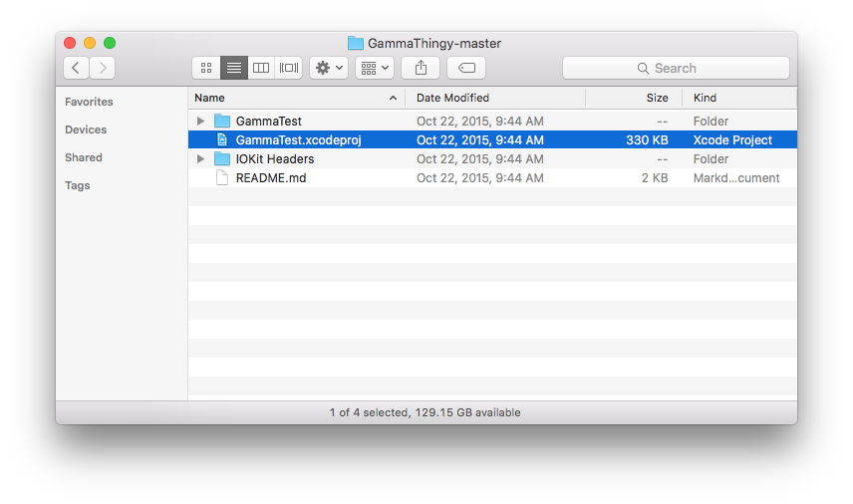This screenshot has width=853, height=504.
Task: Click the Favorites sidebar heading
Action: [89, 102]
